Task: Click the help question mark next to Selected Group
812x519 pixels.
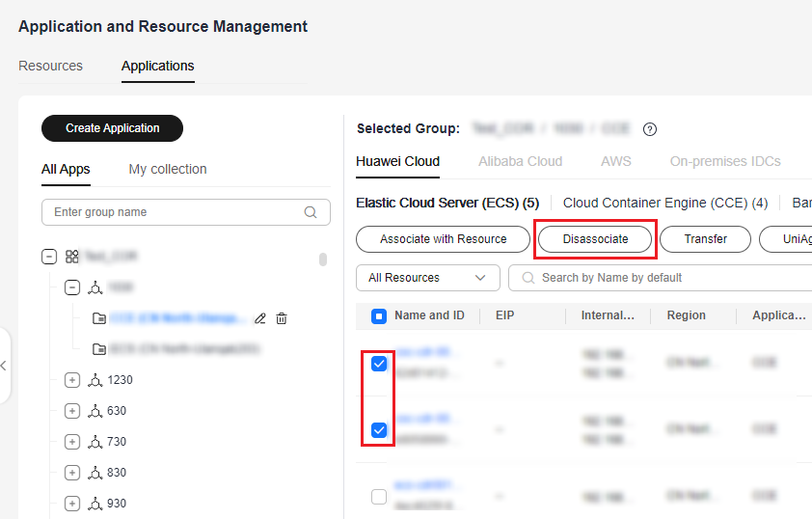Action: [x=650, y=129]
